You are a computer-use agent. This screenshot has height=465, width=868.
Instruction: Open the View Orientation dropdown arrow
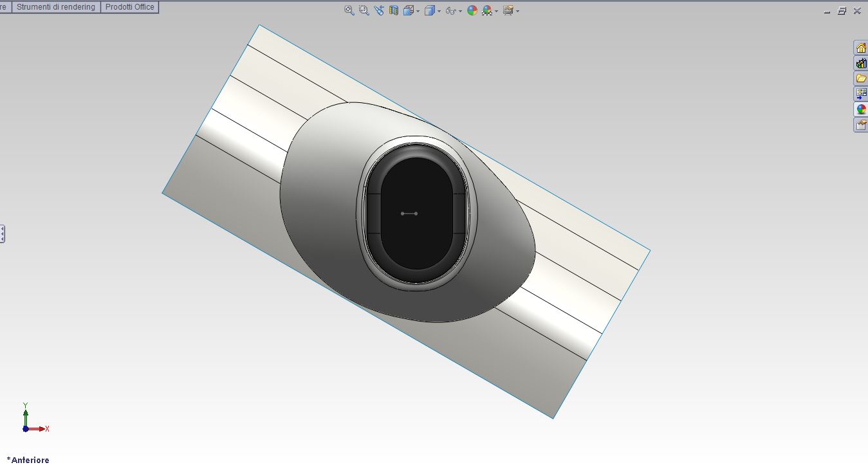pyautogui.click(x=418, y=11)
